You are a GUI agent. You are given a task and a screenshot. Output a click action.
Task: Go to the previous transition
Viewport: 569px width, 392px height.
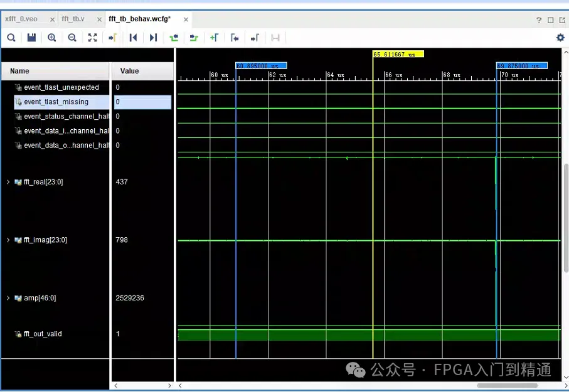click(x=174, y=38)
